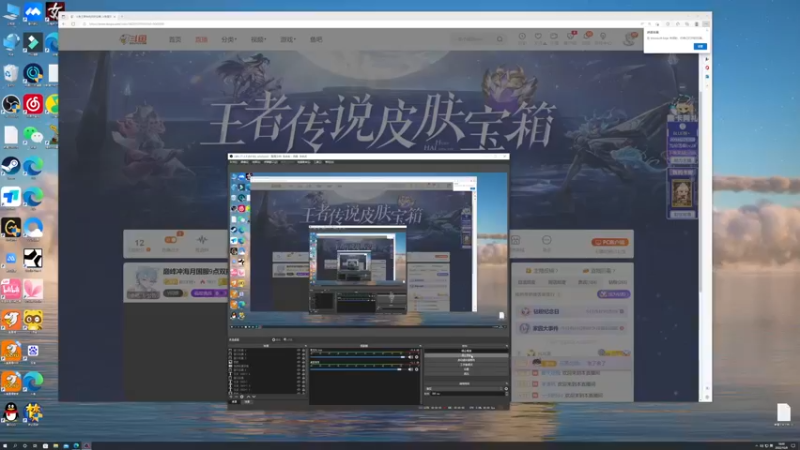
Task: Open the yellow raccoon app icon
Action: point(33,320)
